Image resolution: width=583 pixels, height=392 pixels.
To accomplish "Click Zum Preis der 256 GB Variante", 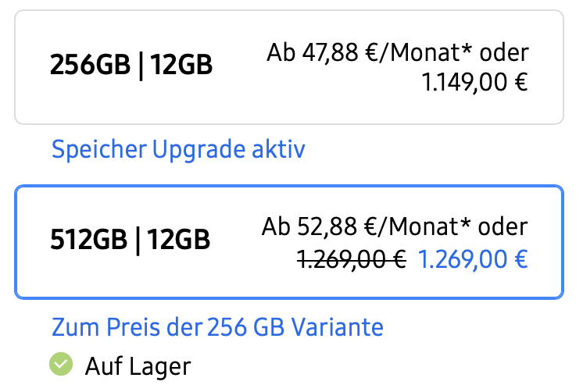I will coord(217,326).
